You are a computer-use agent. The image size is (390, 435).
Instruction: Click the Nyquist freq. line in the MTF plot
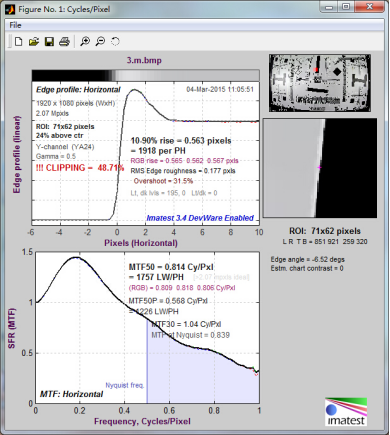point(147,361)
